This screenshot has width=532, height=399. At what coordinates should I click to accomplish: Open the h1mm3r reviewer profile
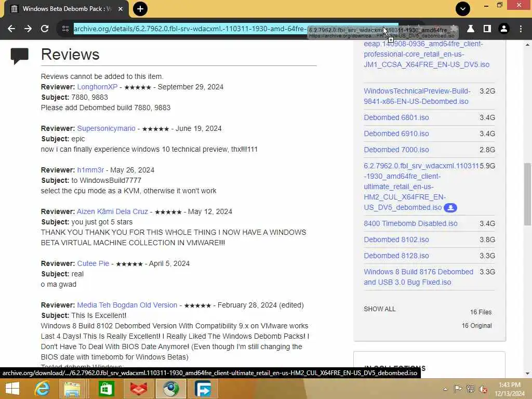pyautogui.click(x=90, y=170)
